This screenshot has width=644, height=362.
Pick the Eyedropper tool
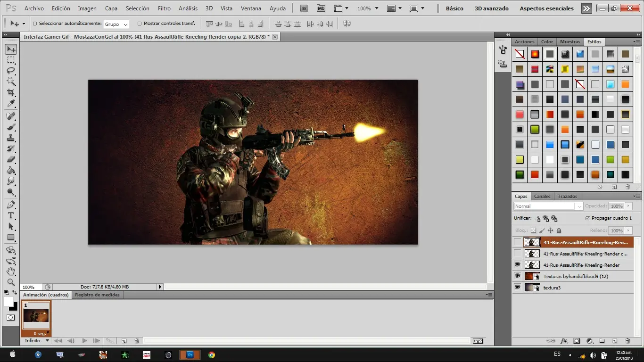click(x=11, y=104)
